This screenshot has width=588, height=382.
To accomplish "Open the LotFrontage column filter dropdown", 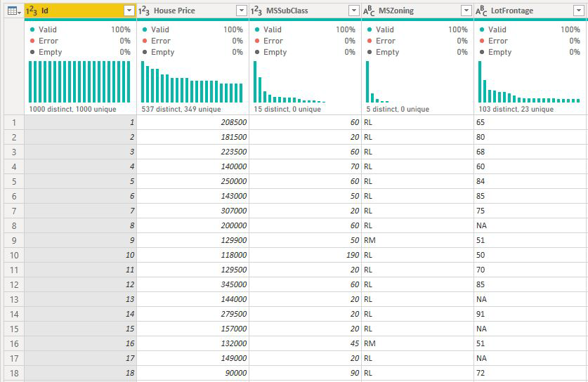I will [x=579, y=11].
